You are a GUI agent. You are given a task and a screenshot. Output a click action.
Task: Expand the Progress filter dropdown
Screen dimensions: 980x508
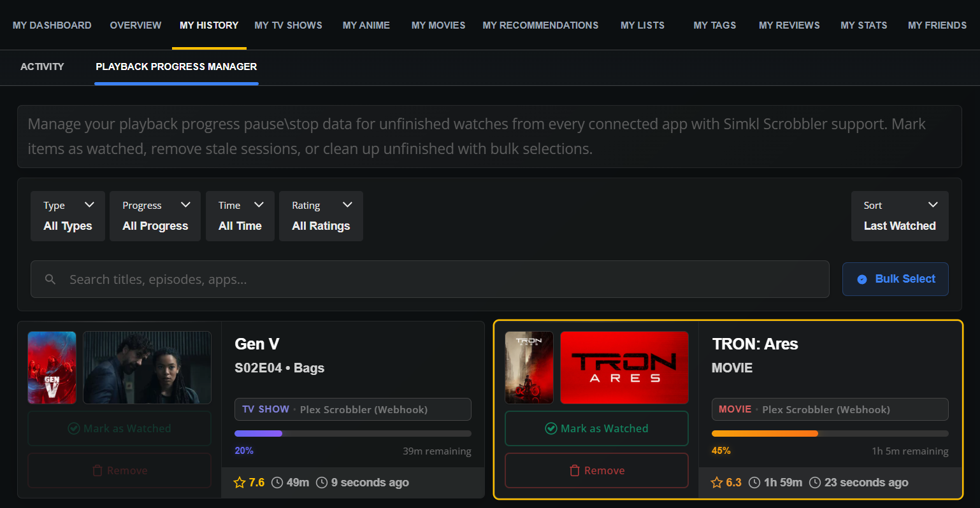[155, 216]
